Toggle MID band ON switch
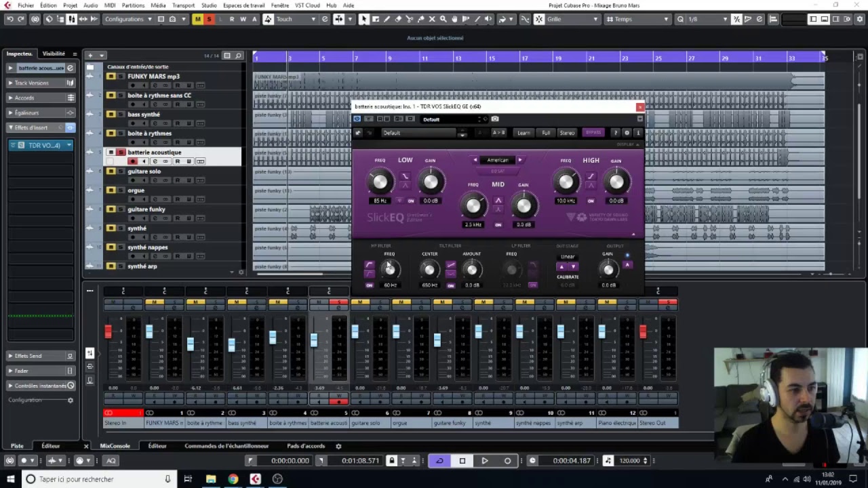868x488 pixels. point(498,225)
